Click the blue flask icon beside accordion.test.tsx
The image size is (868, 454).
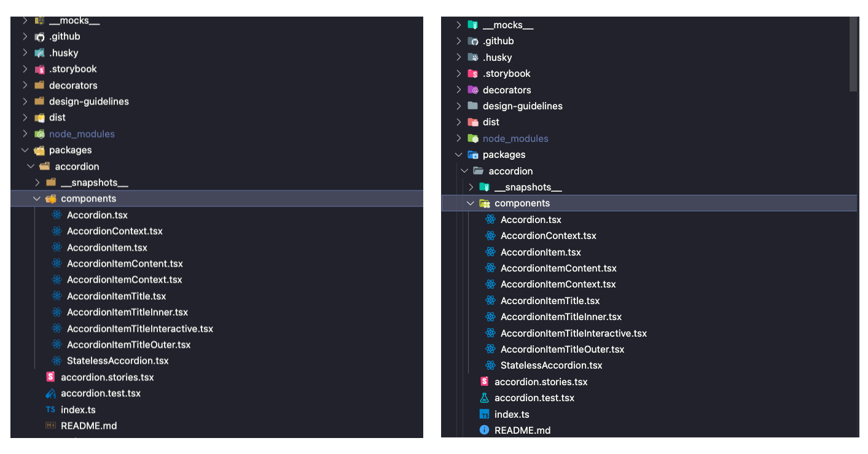[484, 398]
